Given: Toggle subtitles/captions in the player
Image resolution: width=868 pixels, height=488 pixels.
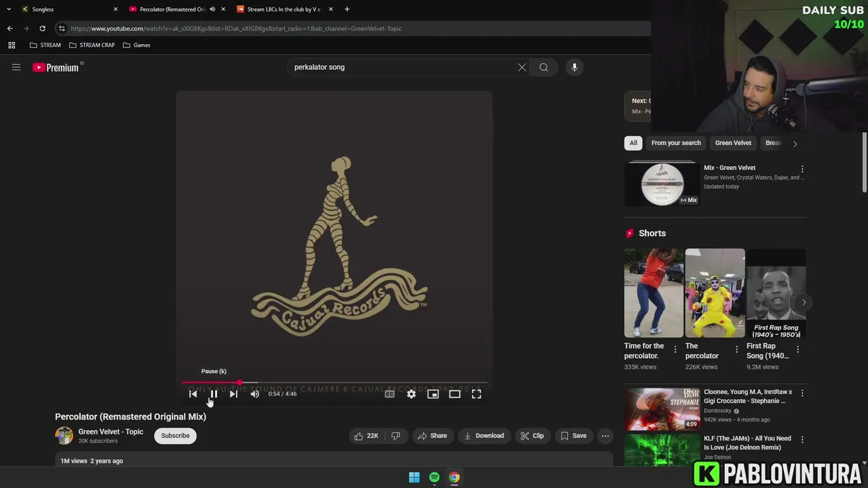Looking at the screenshot, I should [x=390, y=394].
